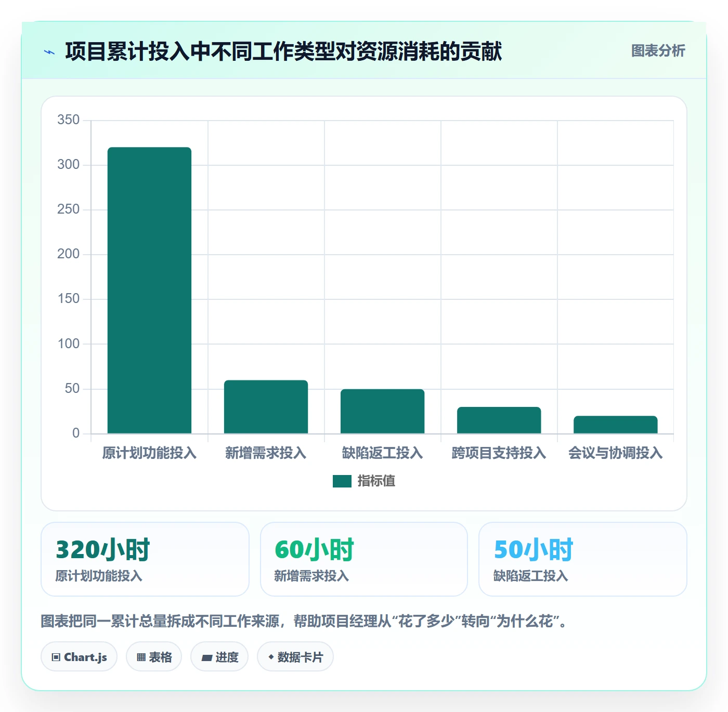Click the y-axis value 250

68,209
